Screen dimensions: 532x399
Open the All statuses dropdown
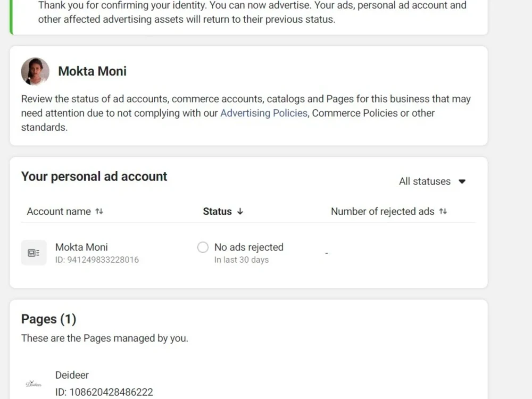click(x=432, y=181)
